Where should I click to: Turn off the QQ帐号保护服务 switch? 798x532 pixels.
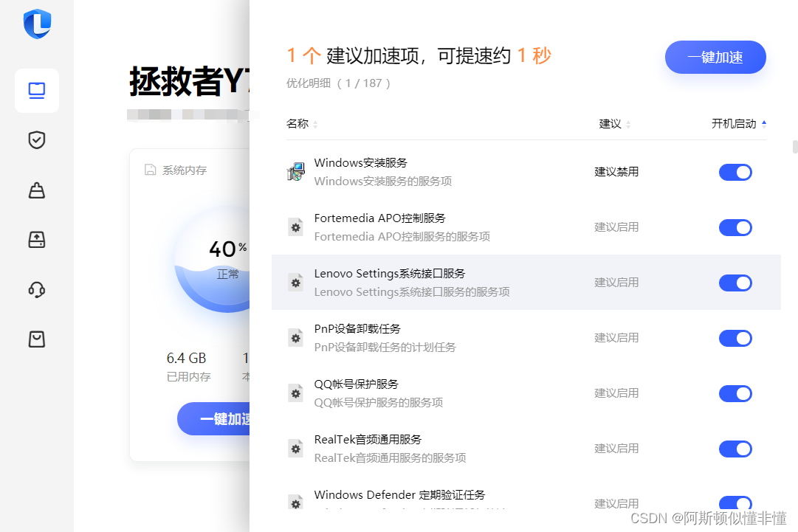pos(735,393)
